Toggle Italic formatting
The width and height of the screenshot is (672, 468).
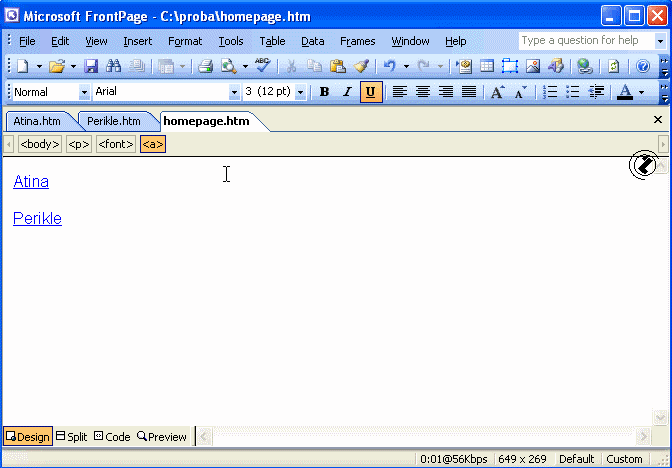[347, 92]
